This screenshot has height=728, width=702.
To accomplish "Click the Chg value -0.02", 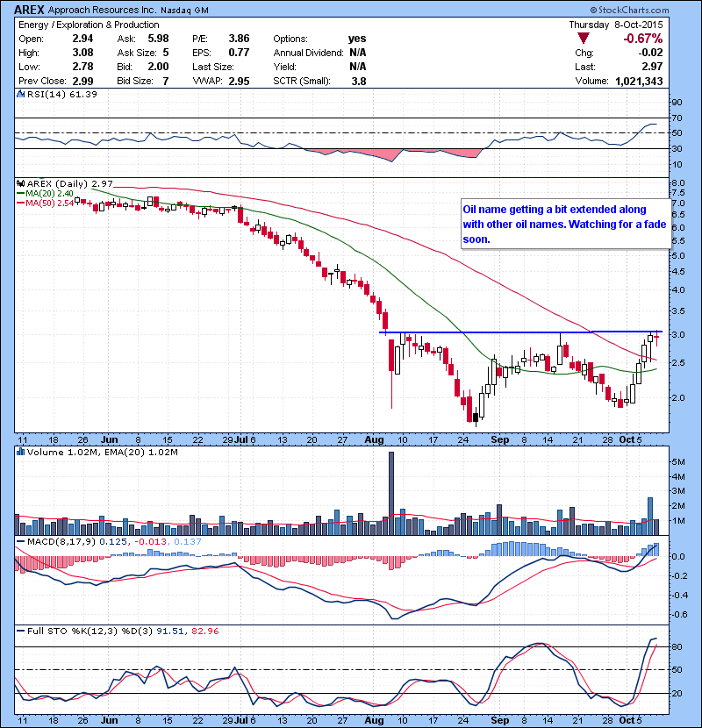I will pyautogui.click(x=650, y=53).
